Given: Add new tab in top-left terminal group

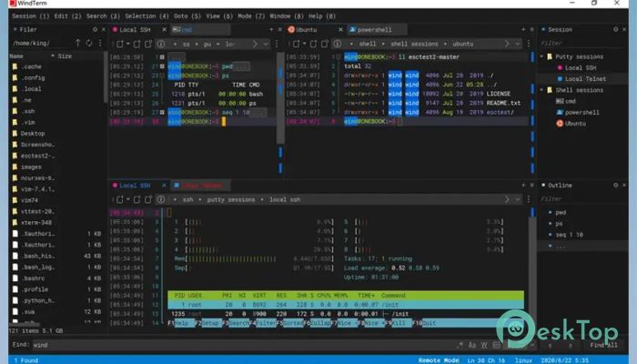Looking at the screenshot, I should point(271,30).
